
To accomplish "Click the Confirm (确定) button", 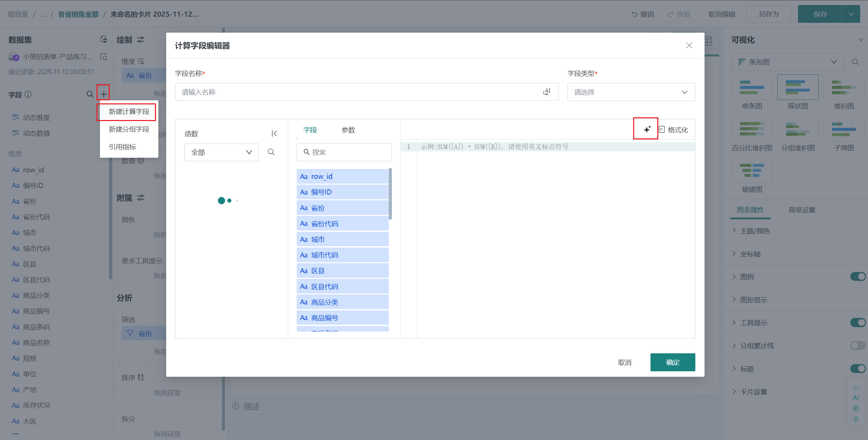I will pyautogui.click(x=672, y=362).
